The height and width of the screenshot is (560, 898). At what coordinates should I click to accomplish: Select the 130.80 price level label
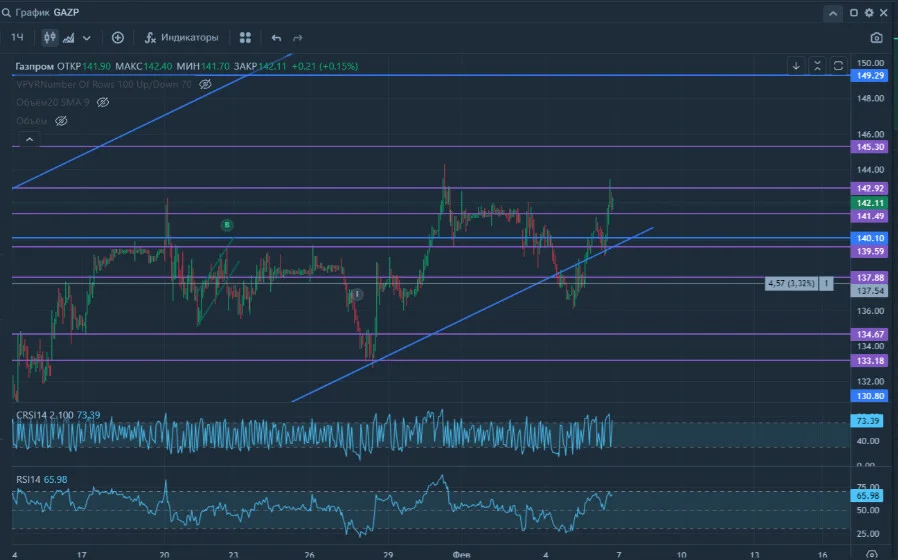pos(870,396)
